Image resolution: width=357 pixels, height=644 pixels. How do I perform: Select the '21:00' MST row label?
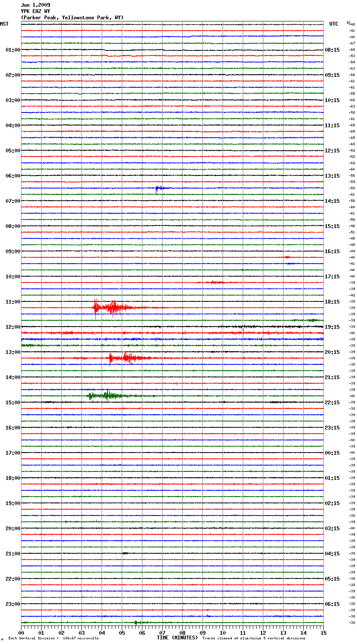(13, 554)
